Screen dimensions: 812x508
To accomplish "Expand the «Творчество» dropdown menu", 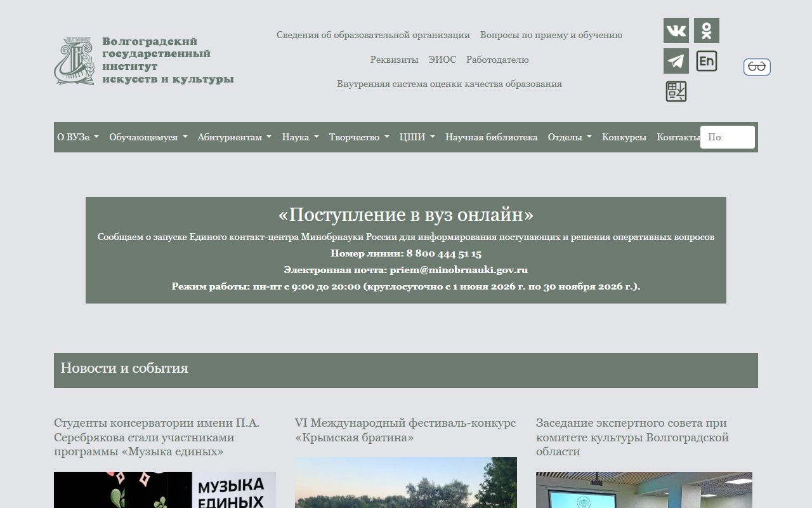I will (359, 137).
